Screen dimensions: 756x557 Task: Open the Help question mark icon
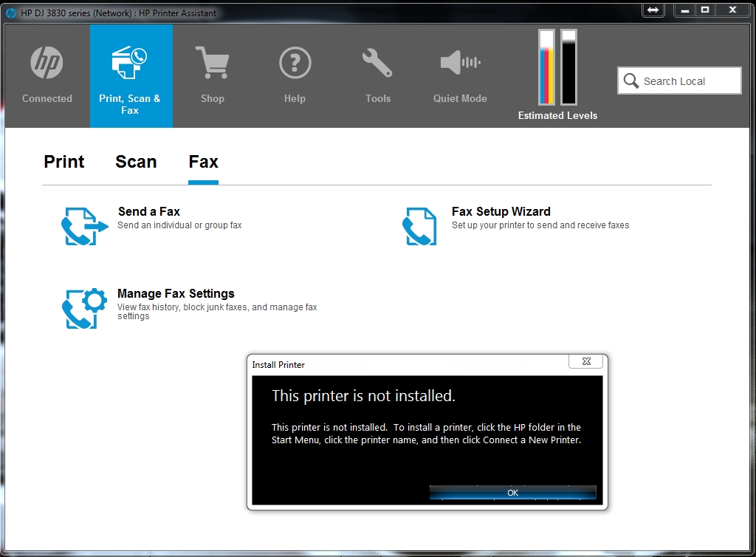click(x=295, y=63)
